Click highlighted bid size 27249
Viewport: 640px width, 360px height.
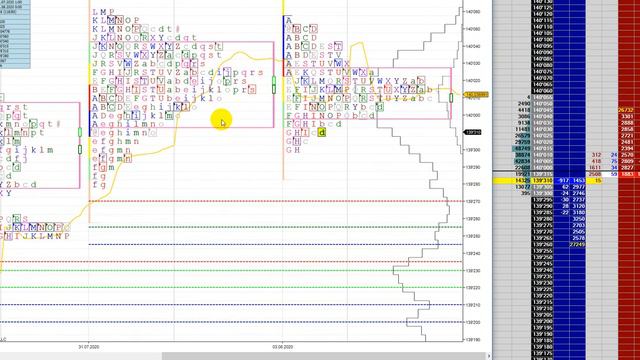(577, 244)
